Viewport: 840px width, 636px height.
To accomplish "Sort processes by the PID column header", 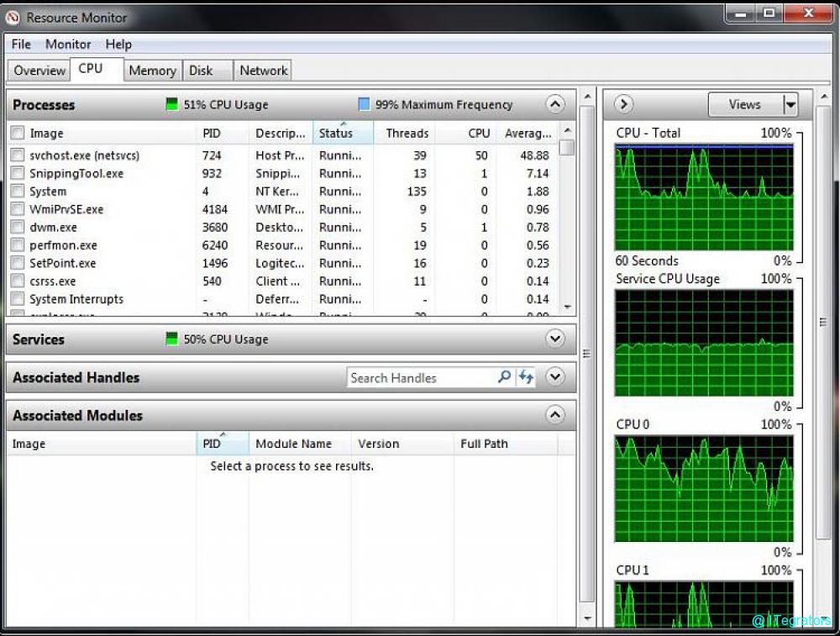I will pyautogui.click(x=223, y=133).
